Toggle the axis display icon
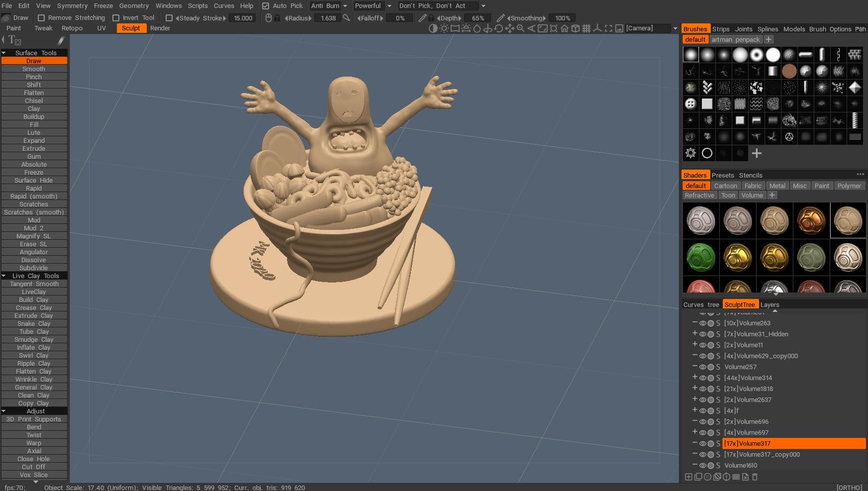The height and width of the screenshot is (491, 868). (x=597, y=28)
